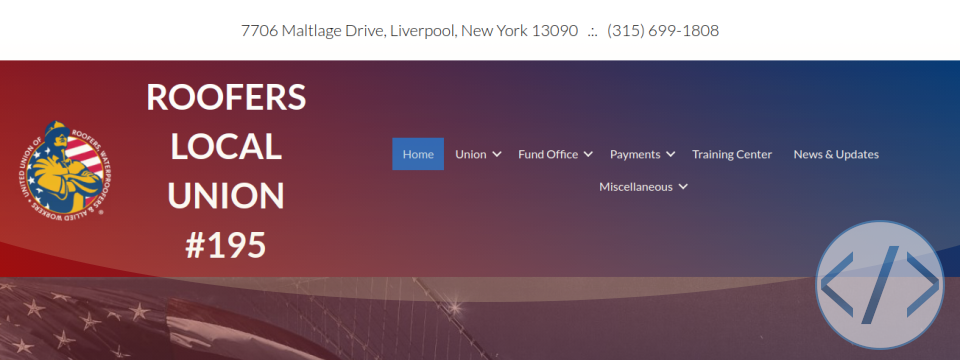Open the Home menu item
The image size is (960, 360).
click(x=418, y=154)
